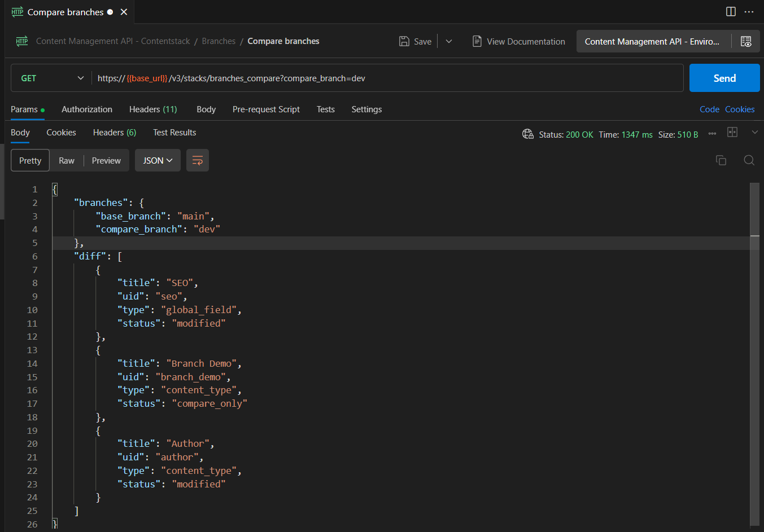The image size is (764, 532).
Task: Click the Content Management API - Contentstack breadcrumb
Action: click(113, 41)
